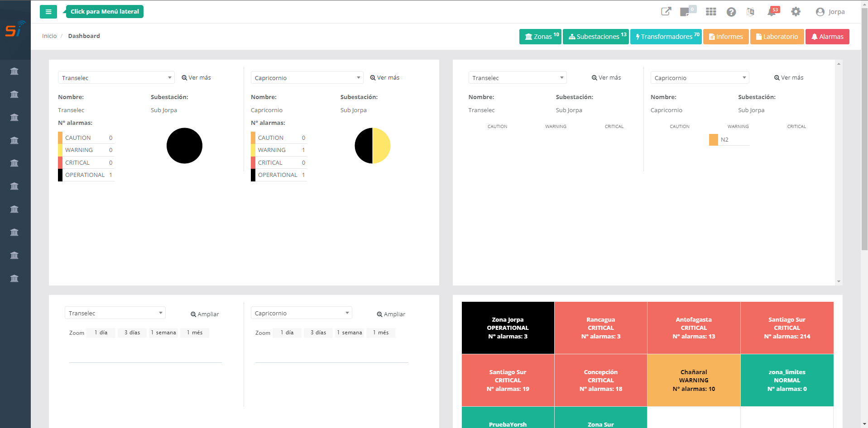Screen dimensions: 868x428
Task: Open the Zonas 10 tab
Action: 540,37
